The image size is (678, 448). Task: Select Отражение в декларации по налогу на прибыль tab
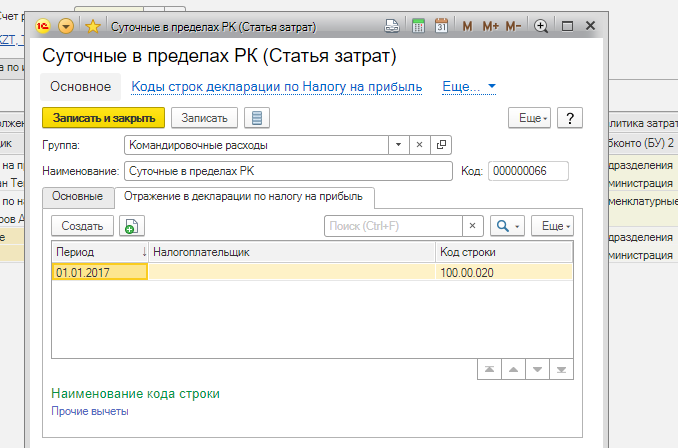tap(243, 197)
